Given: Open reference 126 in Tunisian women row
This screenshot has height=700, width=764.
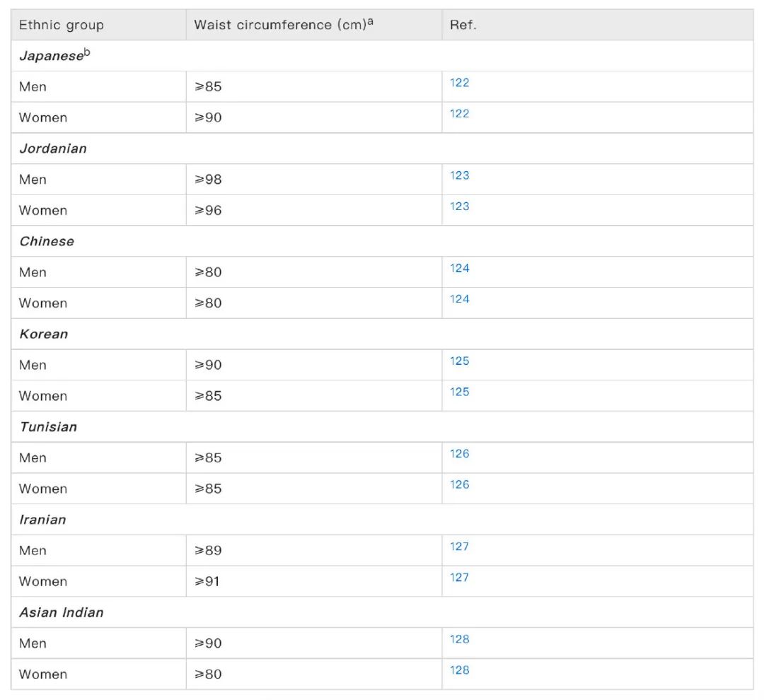Looking at the screenshot, I should (459, 484).
